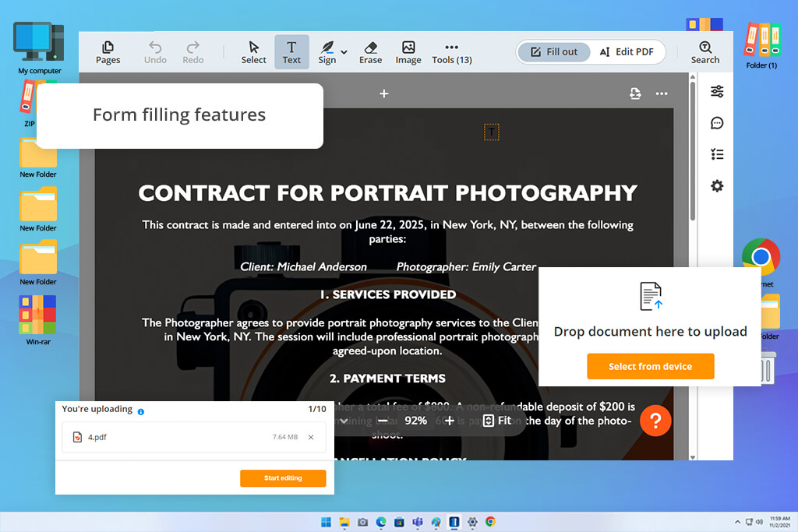Remove 4.pdf from the upload list
This screenshot has width=798, height=532.
pyautogui.click(x=311, y=437)
